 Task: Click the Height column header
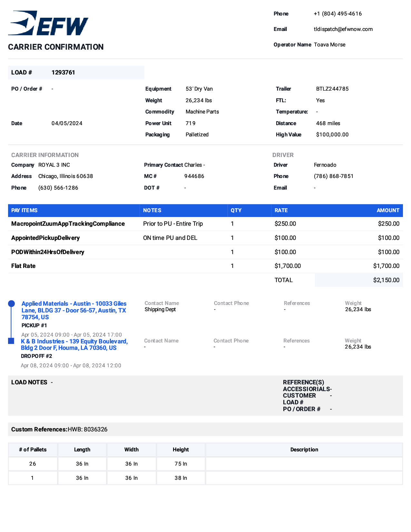click(x=181, y=449)
